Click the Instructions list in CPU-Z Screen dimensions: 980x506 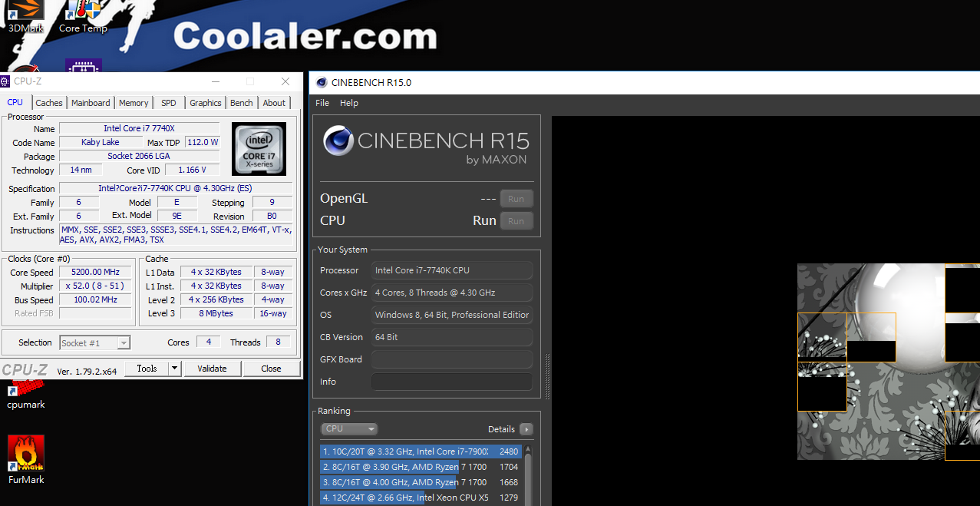[176, 235]
